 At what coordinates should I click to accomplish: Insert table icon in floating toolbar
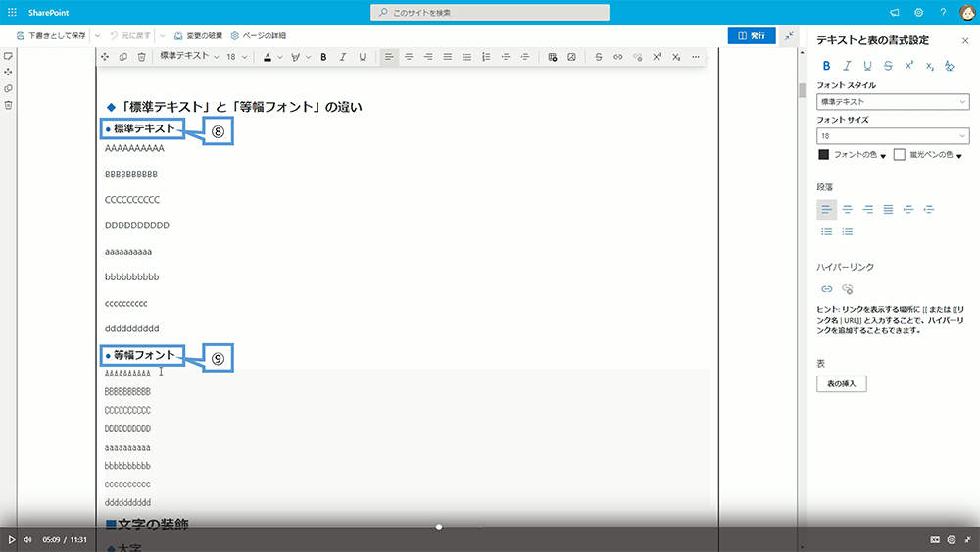click(x=553, y=57)
